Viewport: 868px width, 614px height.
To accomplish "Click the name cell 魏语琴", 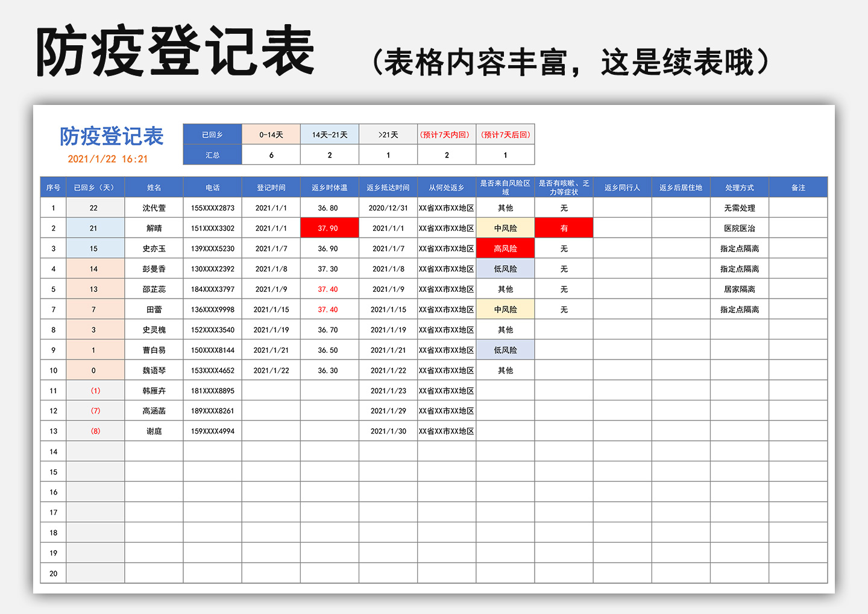I will pyautogui.click(x=154, y=370).
